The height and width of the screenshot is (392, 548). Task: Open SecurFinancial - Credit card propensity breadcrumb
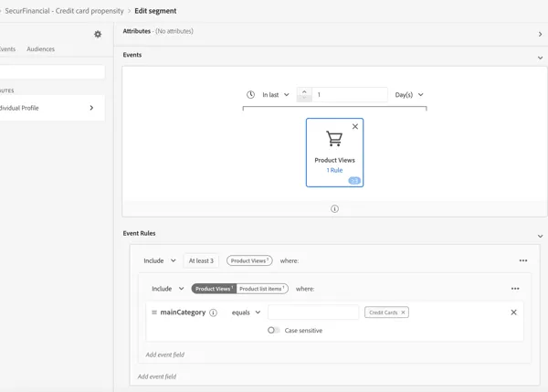(x=64, y=11)
